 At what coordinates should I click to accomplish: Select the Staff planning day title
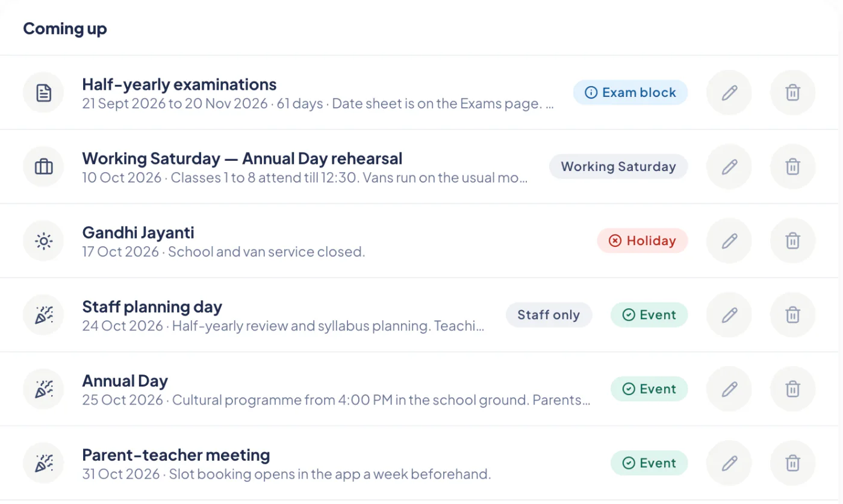(x=152, y=306)
